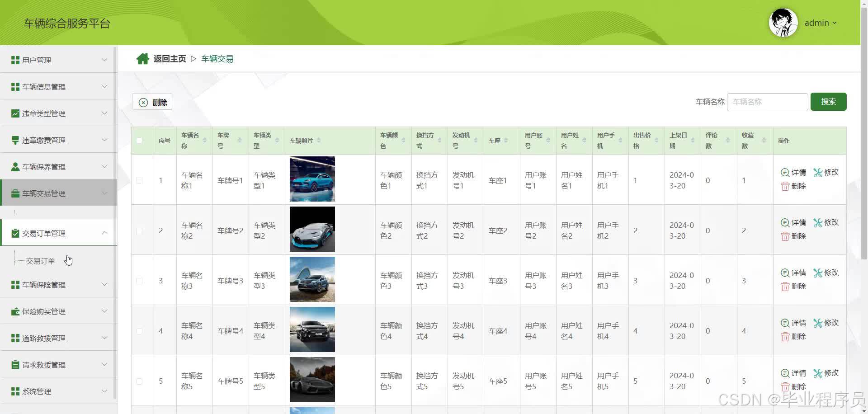Collapse the 交易订单管理 menu chevron
Screen dimensions: 868x414
click(x=104, y=233)
